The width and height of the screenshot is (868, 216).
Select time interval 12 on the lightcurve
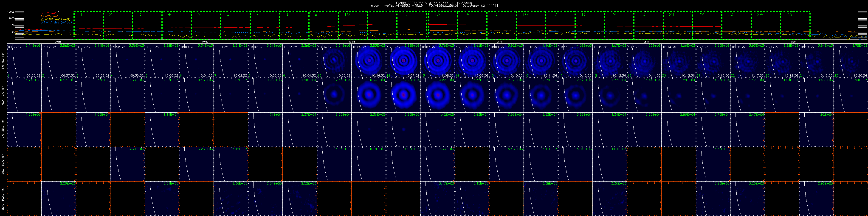[412, 25]
